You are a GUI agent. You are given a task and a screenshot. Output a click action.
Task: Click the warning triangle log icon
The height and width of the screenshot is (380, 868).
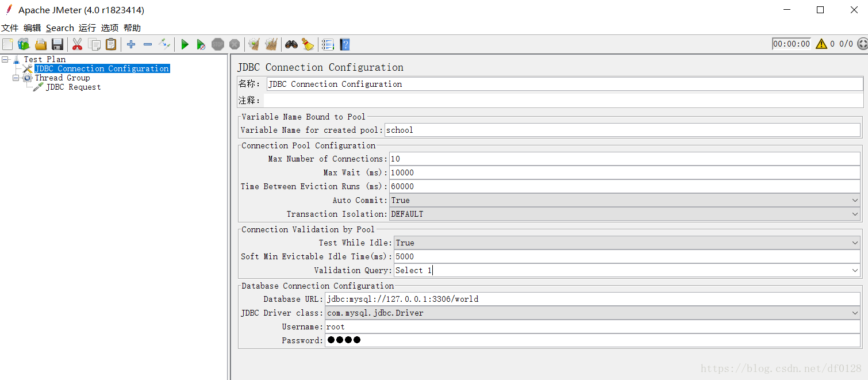821,44
